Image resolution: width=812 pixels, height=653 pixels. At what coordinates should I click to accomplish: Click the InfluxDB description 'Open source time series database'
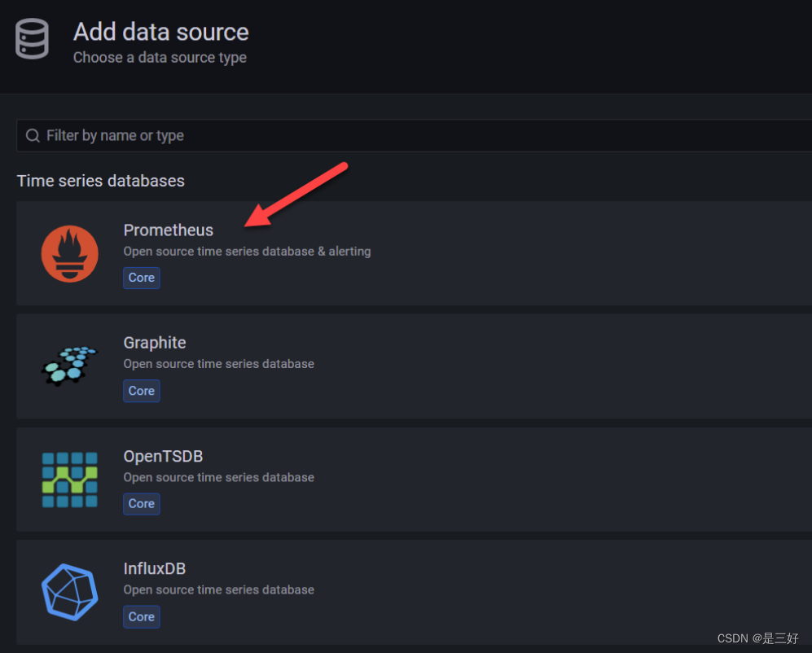(x=218, y=589)
